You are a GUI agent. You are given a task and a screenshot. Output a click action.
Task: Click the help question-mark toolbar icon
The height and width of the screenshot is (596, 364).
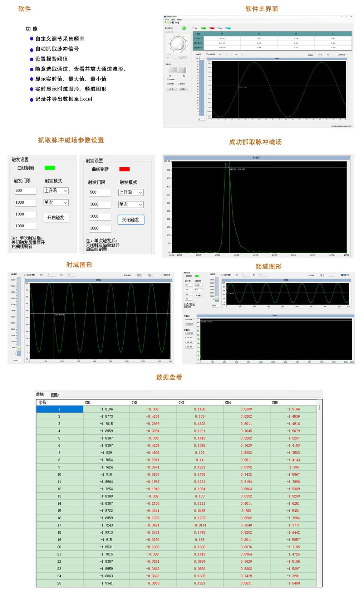(x=175, y=22)
